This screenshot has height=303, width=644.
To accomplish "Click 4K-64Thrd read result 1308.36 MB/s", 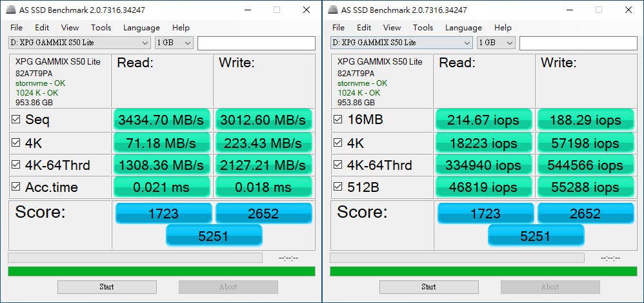I will 161,165.
